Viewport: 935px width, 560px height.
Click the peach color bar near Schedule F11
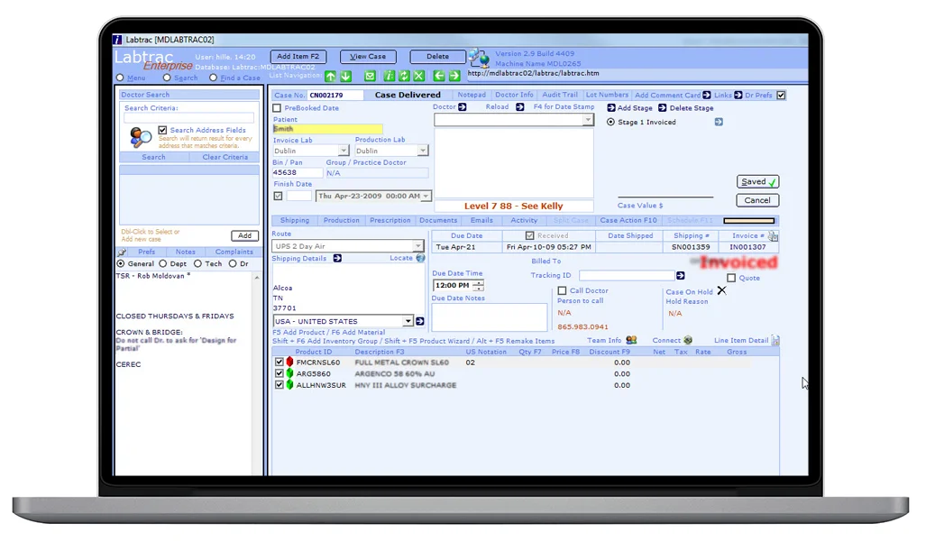[749, 221]
